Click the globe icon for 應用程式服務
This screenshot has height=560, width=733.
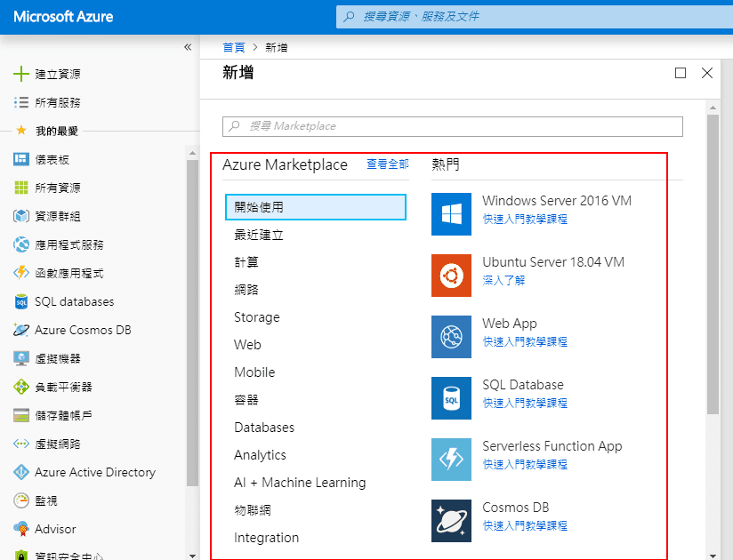pos(21,244)
